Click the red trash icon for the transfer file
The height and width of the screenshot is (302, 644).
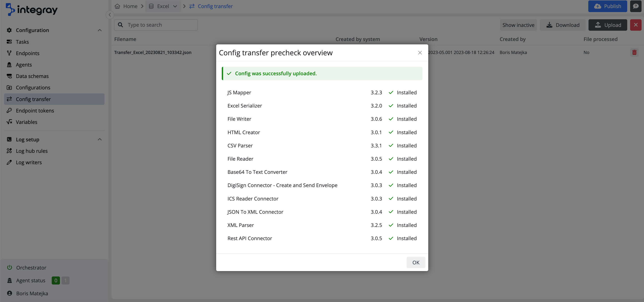(634, 52)
